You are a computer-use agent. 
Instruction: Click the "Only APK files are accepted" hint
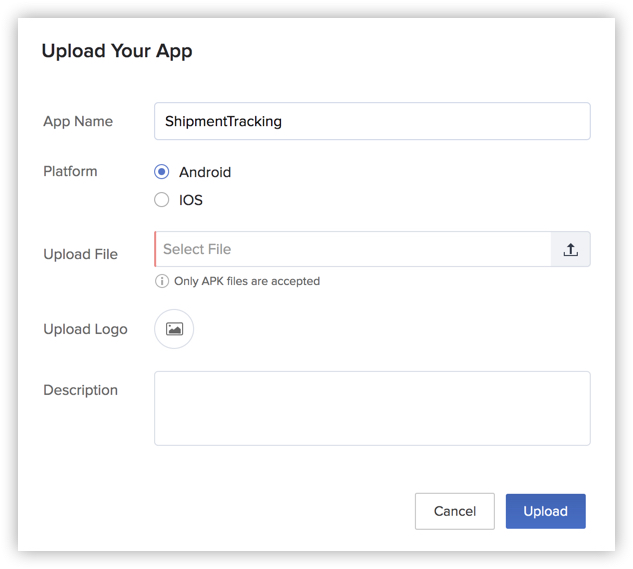(247, 281)
